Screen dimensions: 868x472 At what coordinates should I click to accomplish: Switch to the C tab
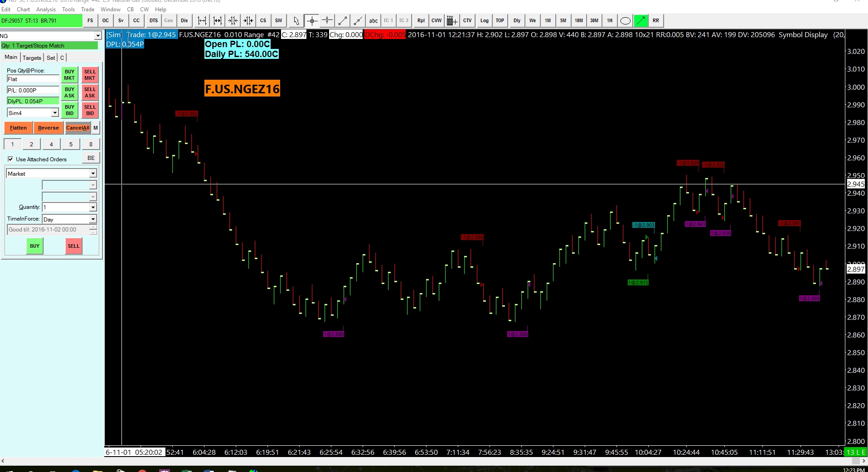click(x=62, y=58)
